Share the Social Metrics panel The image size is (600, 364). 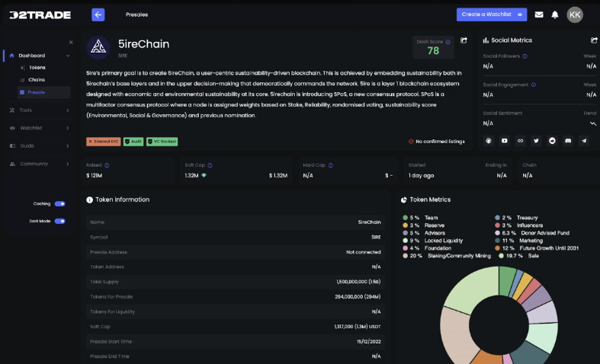(x=594, y=40)
